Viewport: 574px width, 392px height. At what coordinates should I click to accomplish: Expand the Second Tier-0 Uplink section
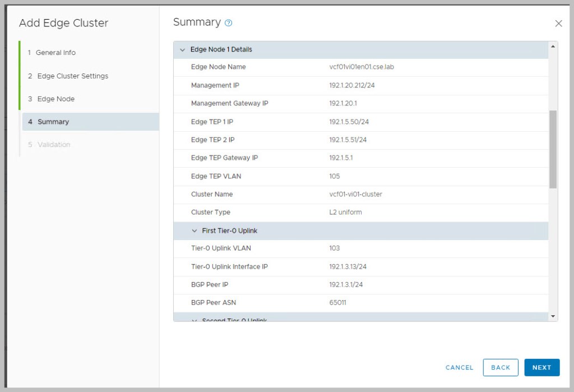[195, 320]
